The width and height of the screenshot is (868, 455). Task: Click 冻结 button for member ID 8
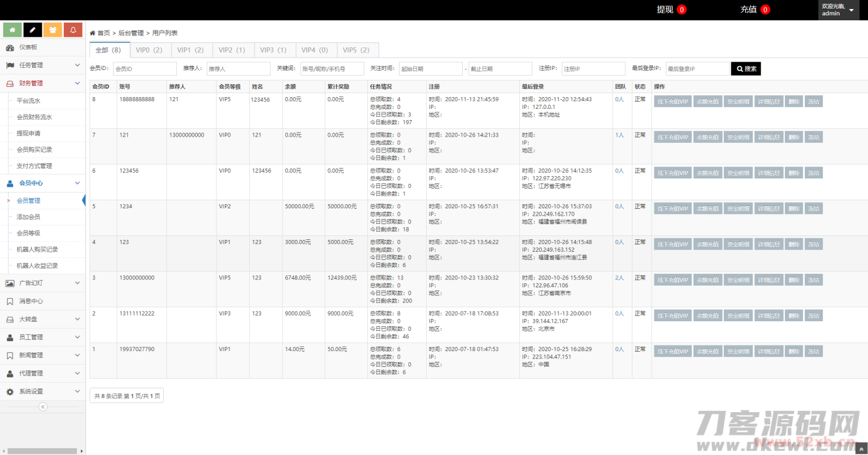[813, 101]
